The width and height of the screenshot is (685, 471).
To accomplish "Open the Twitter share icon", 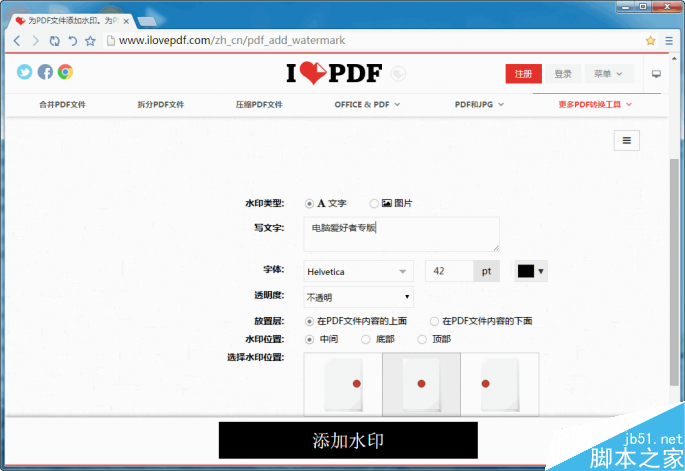I will (24, 72).
